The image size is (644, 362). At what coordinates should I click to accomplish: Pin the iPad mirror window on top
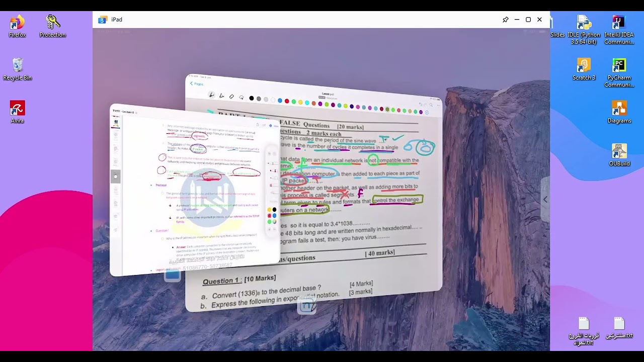click(505, 20)
